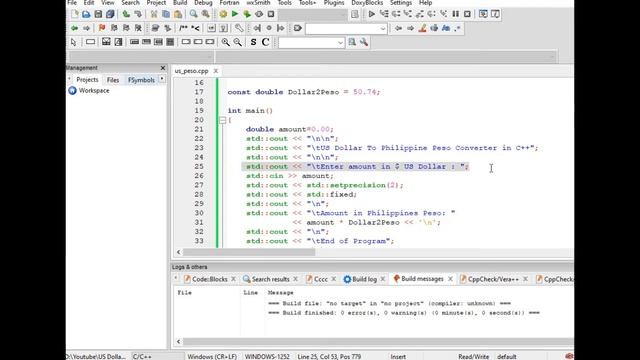Click the Select pointer tool icon
The image size is (640, 360).
click(x=73, y=42)
